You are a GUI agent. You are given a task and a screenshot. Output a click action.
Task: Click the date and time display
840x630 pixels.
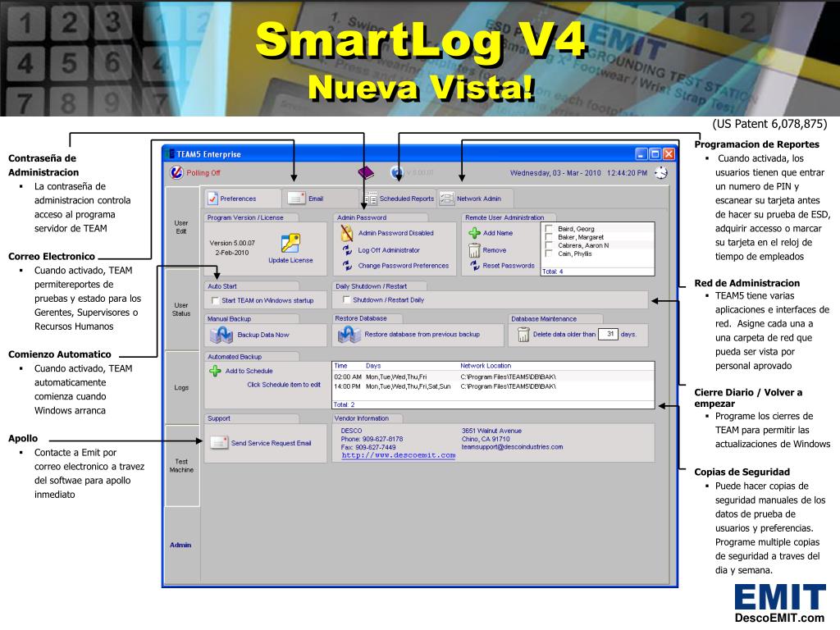click(578, 173)
